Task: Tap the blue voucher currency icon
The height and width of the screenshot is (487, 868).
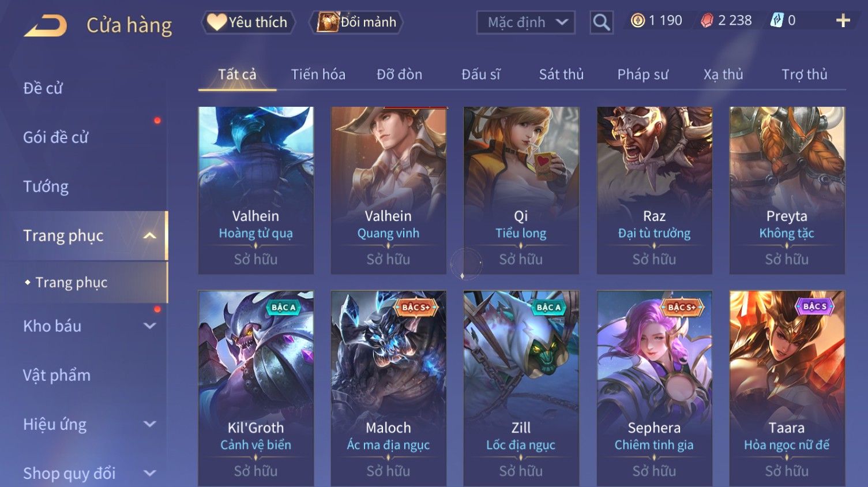Action: (x=777, y=21)
